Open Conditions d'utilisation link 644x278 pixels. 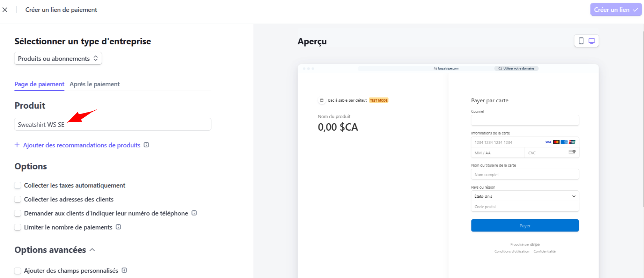tap(512, 251)
